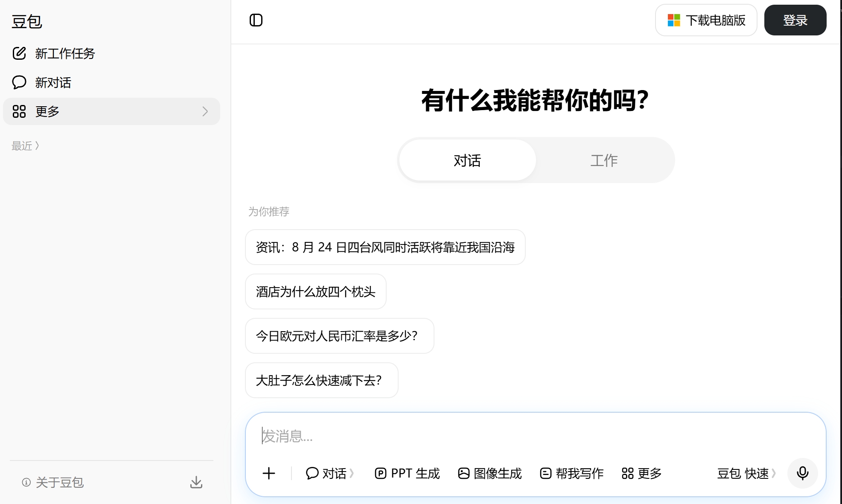Screen dimensions: 842x504
Task: Open the 对话 mode dropdown in input bar
Action: coord(330,473)
